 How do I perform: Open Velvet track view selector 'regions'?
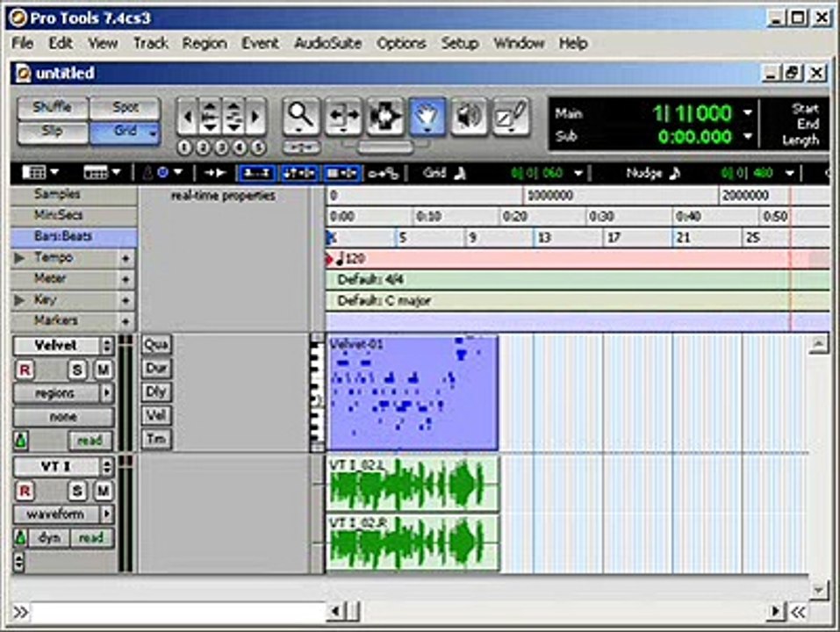tap(63, 393)
